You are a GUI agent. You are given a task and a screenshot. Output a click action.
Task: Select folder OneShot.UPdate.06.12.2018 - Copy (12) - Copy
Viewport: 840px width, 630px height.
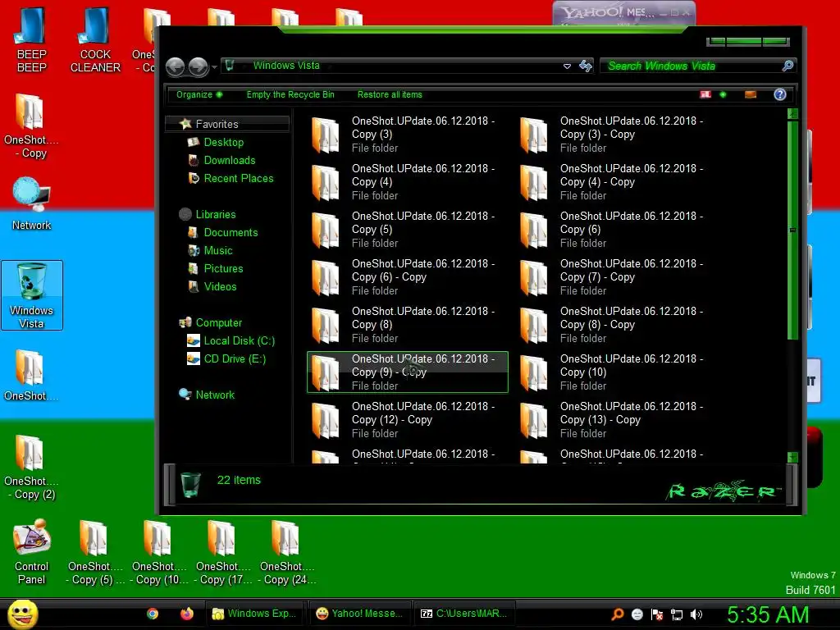coord(407,420)
